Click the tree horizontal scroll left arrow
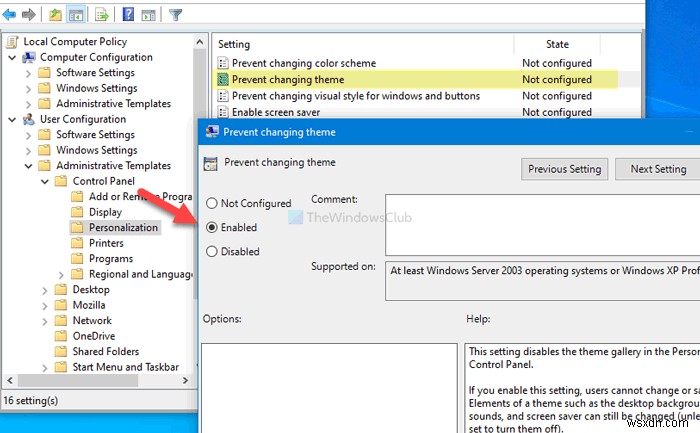 10,380
